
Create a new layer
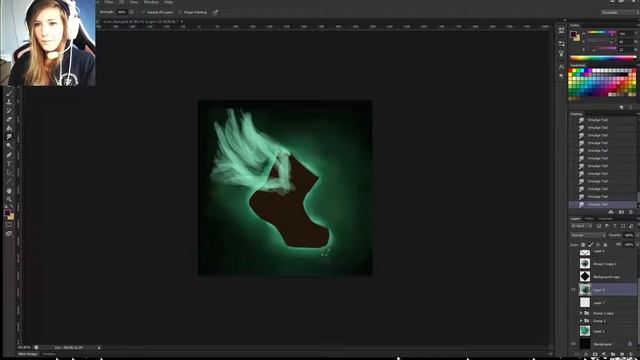point(622,354)
